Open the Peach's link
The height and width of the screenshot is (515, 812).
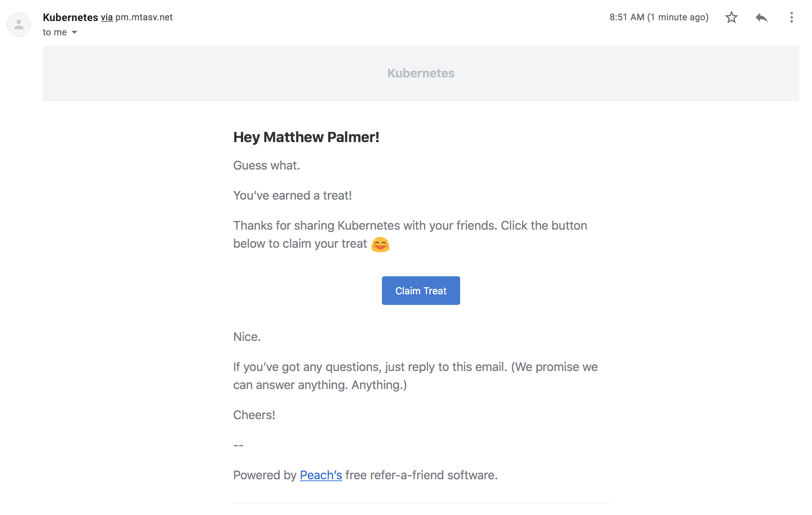tap(321, 475)
